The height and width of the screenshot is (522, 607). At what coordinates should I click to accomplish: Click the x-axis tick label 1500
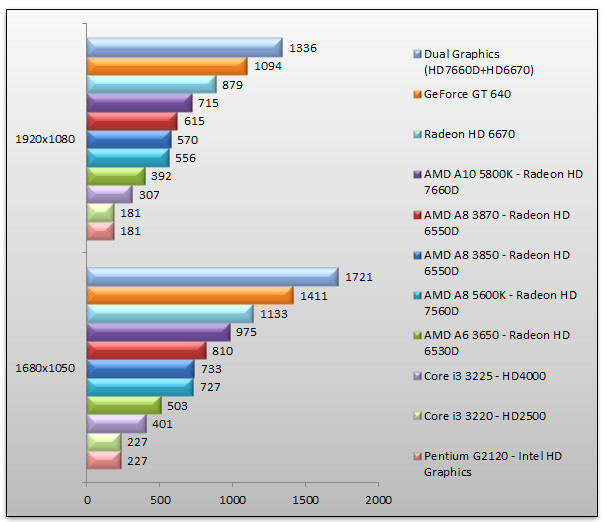[x=305, y=500]
